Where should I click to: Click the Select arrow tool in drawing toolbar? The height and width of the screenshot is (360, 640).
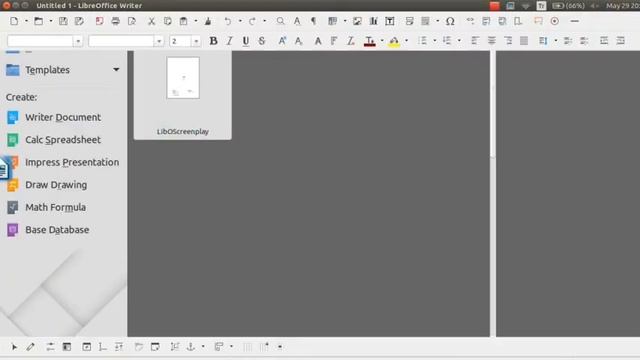[14, 347]
